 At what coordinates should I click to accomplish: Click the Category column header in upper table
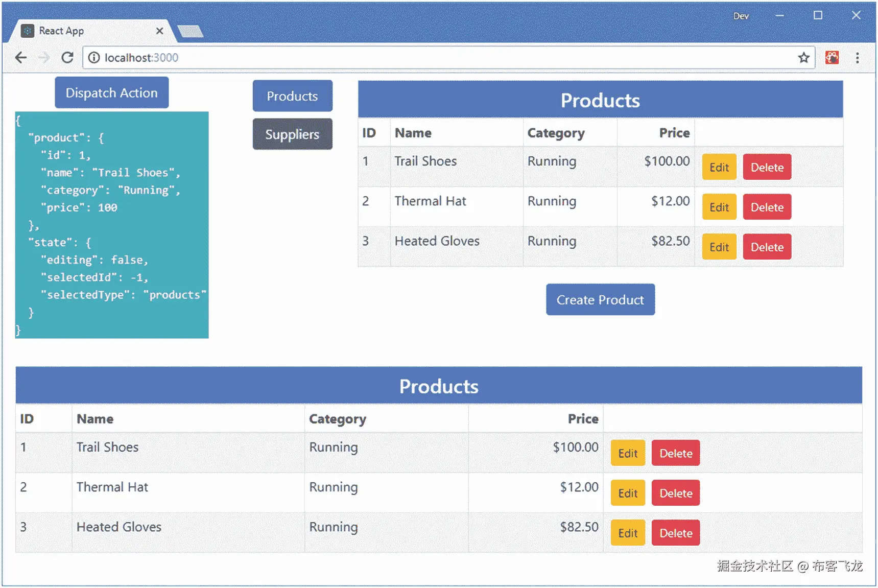pyautogui.click(x=556, y=133)
